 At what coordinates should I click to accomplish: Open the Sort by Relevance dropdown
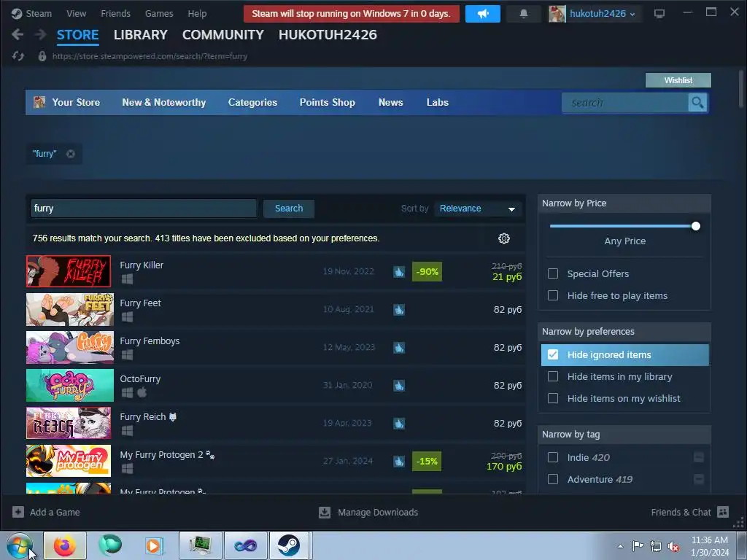coord(477,209)
